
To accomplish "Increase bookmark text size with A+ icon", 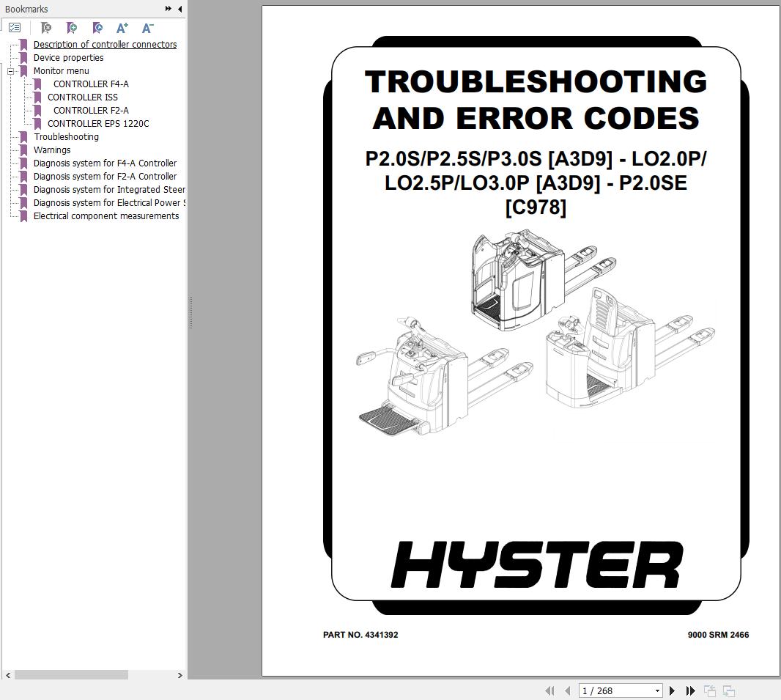I will point(122,27).
